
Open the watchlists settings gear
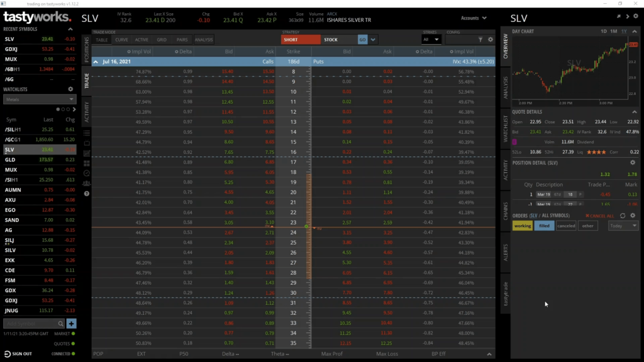(70, 89)
